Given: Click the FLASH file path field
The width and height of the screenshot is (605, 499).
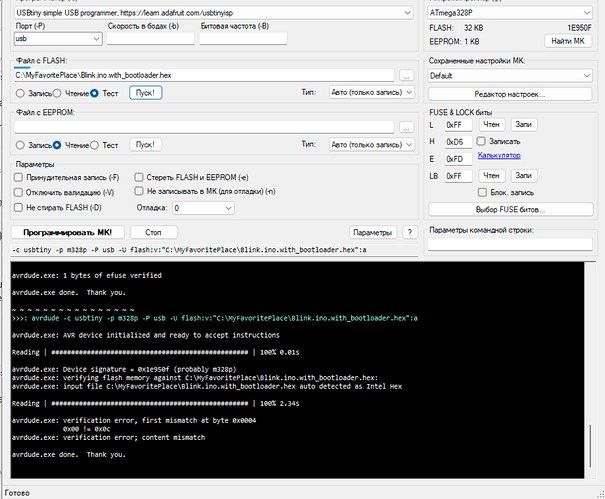Looking at the screenshot, I should [204, 75].
